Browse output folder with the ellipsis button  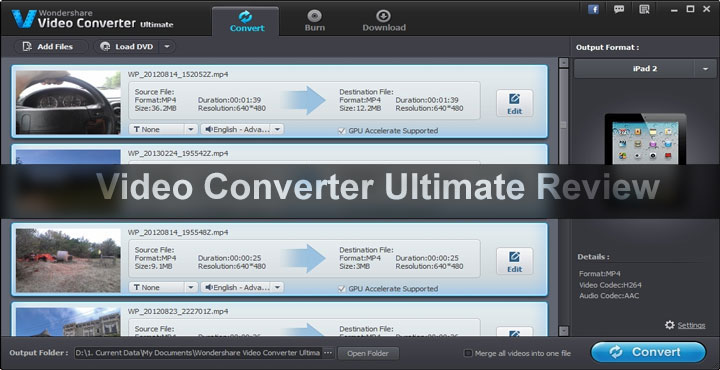tap(328, 353)
